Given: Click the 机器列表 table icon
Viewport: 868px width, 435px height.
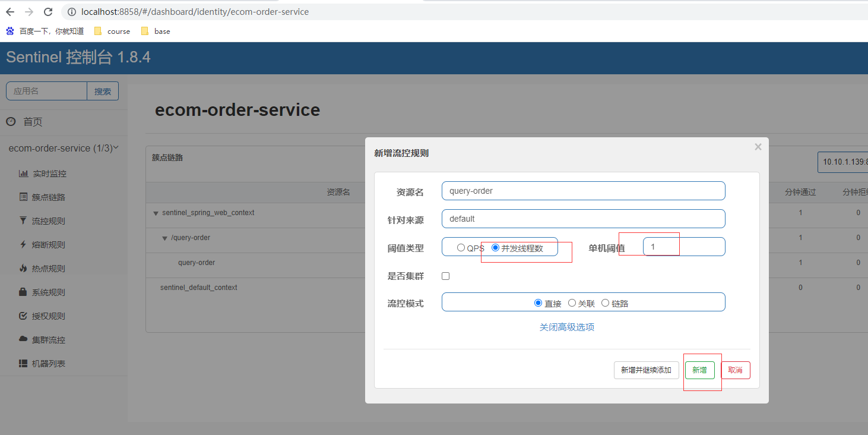Looking at the screenshot, I should (x=23, y=363).
